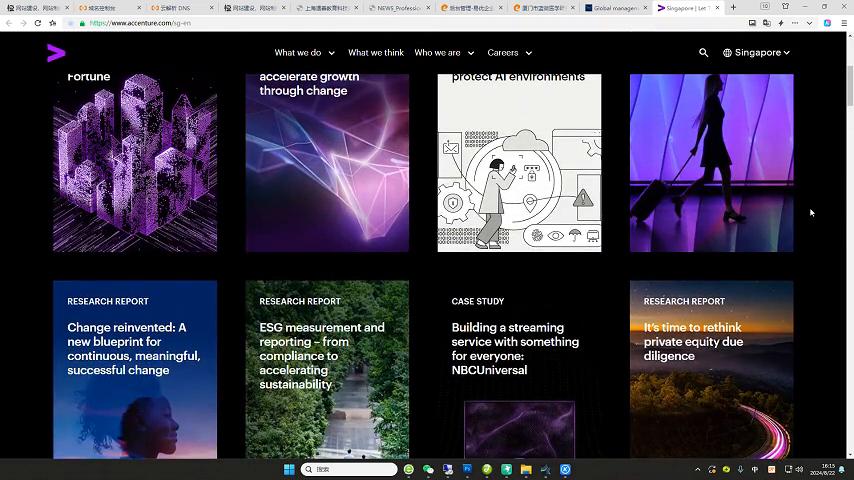
Task: Launch WeChat from the taskbar
Action: pyautogui.click(x=428, y=469)
